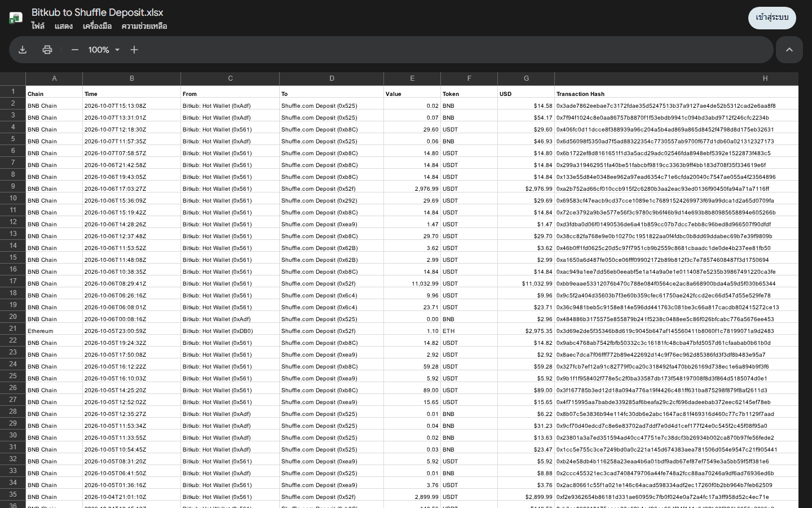Open the 100% zoom level dropdown

click(104, 50)
